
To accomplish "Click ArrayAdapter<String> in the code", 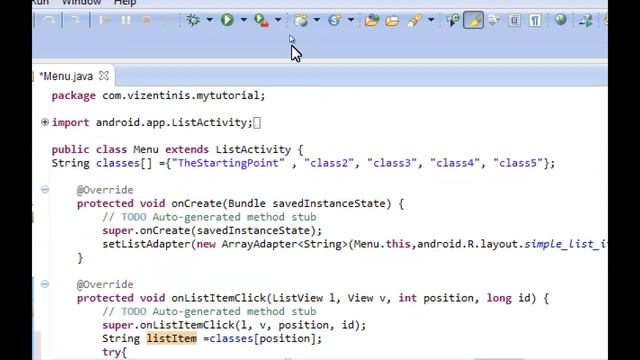I will click(284, 244).
